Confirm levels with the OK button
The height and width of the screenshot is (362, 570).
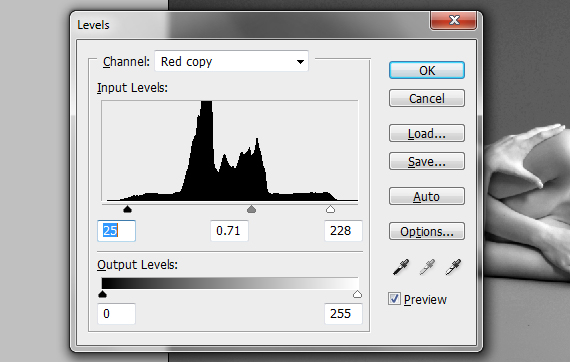click(x=427, y=70)
